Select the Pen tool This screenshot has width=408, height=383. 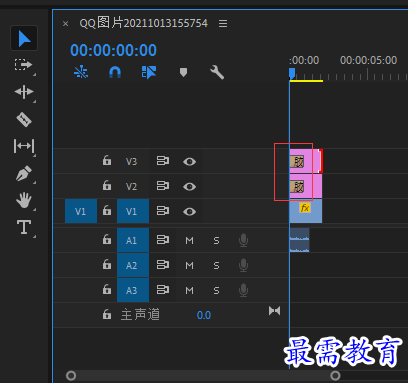pyautogui.click(x=24, y=173)
